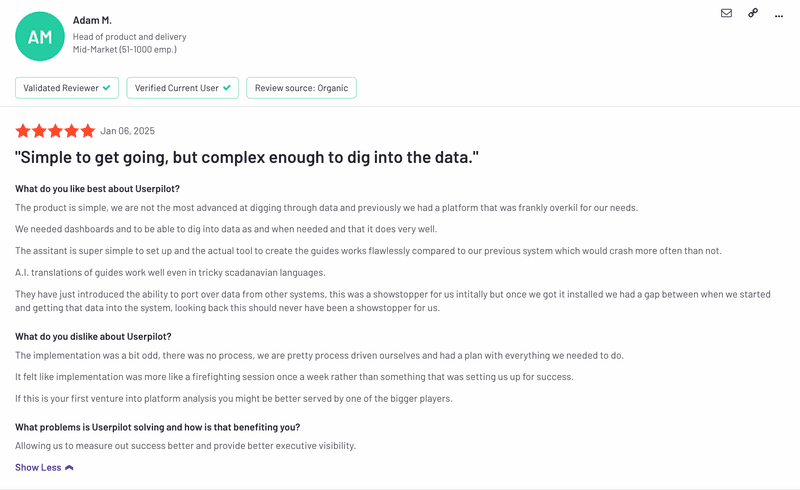Copy review link via chain icon
The image size is (800, 490).
[x=753, y=13]
